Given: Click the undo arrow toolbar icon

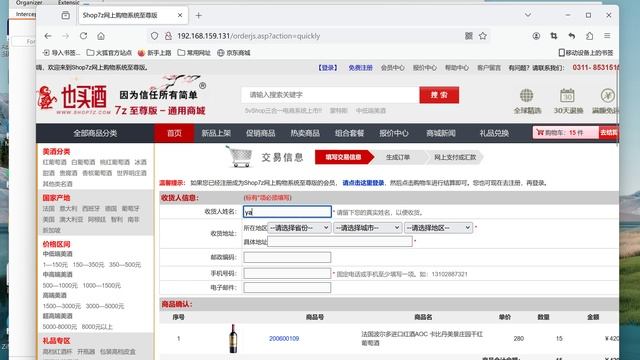Looking at the screenshot, I should point(572,36).
